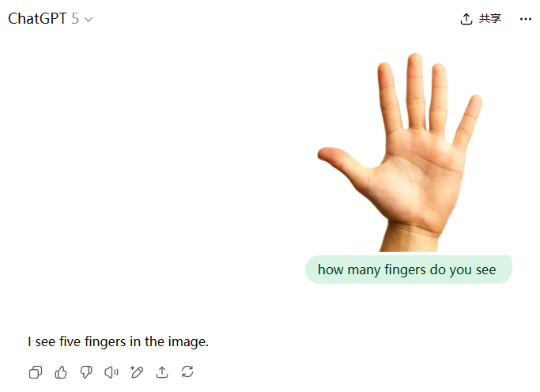Copy the assistant's response

(x=35, y=372)
